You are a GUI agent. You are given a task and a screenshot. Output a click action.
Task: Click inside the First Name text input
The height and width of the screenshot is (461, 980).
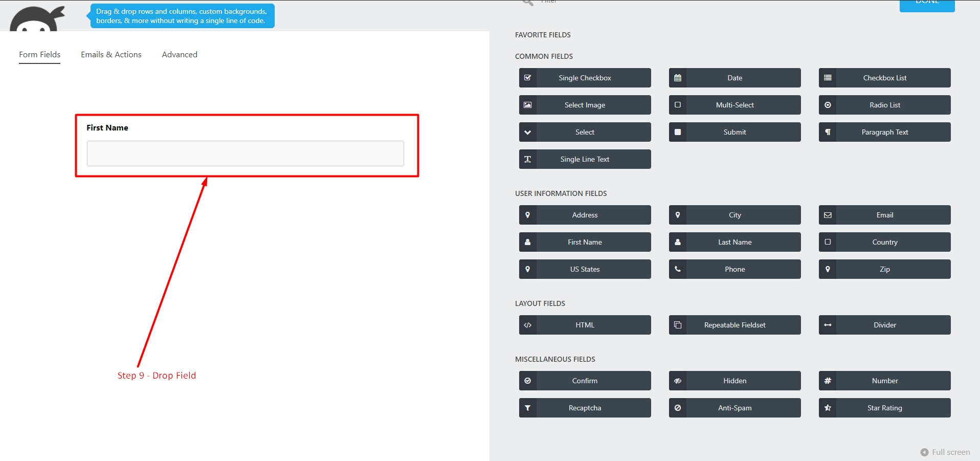[x=245, y=153]
